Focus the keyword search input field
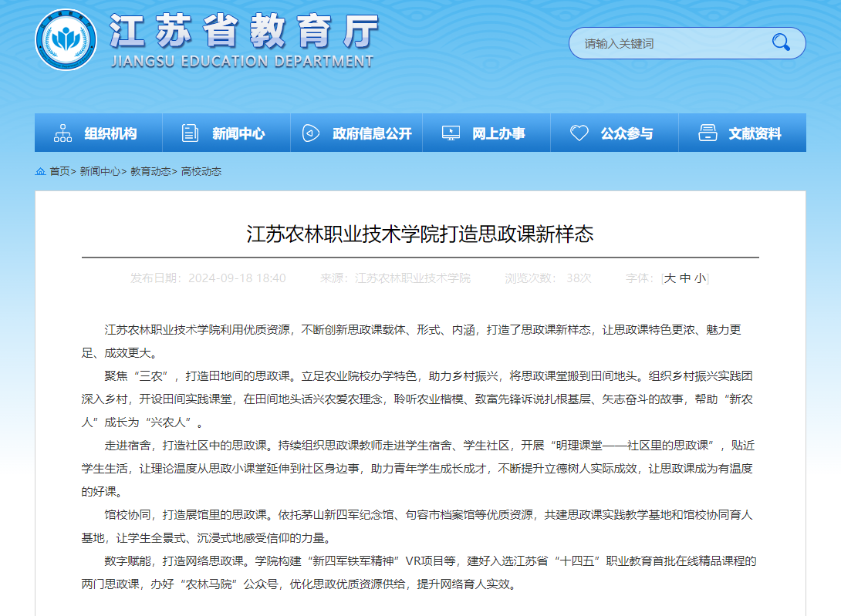Viewport: 841px width, 616px height. (x=664, y=43)
